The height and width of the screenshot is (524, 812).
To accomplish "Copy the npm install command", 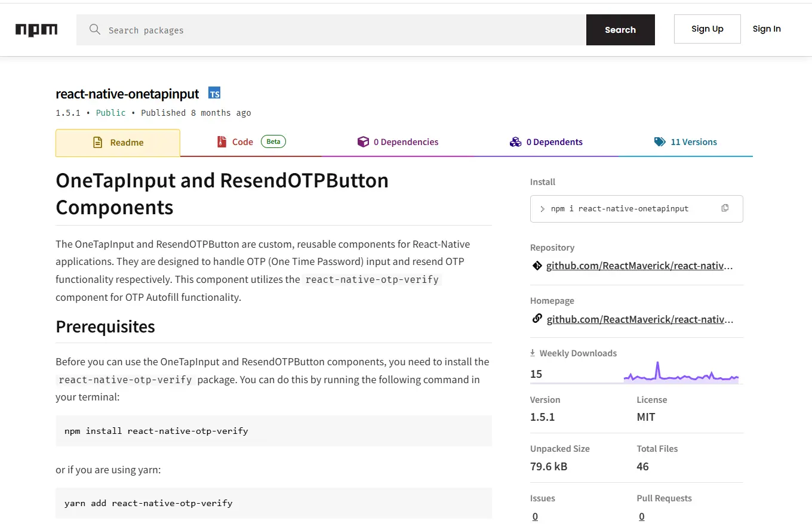I will tap(725, 208).
